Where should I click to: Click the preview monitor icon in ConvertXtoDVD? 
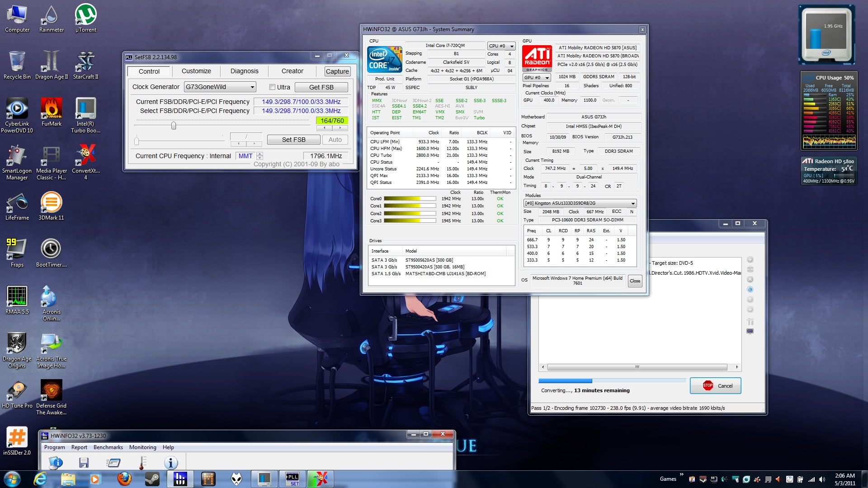[x=750, y=331]
